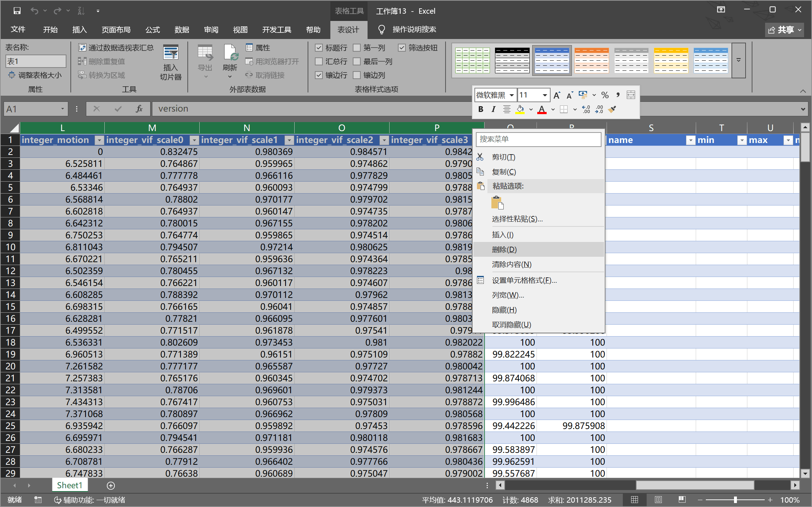Screen dimensions: 812x507
Task: Apply percent style from mini toolbar
Action: (605, 95)
